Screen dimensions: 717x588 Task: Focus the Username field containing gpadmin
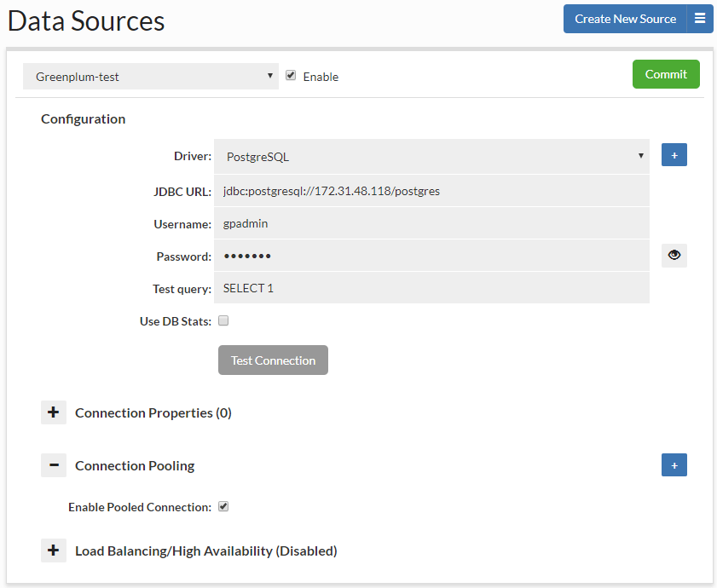[x=431, y=223]
